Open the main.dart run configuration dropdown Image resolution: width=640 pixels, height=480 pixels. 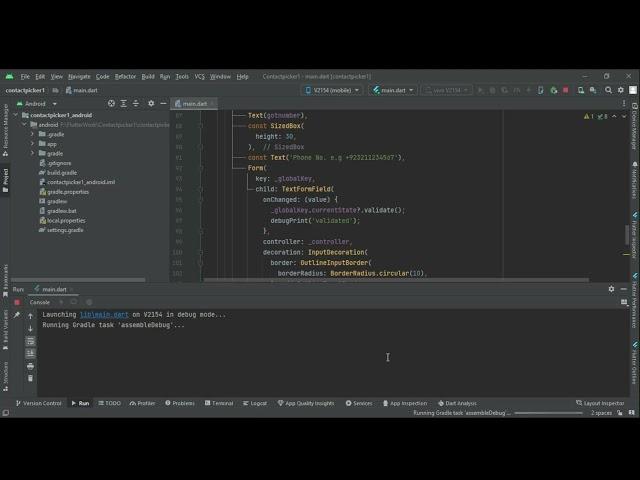point(393,90)
